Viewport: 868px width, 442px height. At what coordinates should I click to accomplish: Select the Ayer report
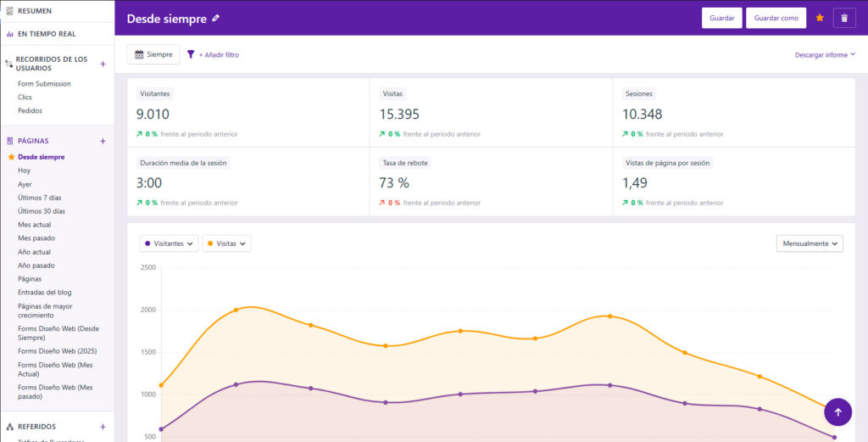(x=25, y=184)
